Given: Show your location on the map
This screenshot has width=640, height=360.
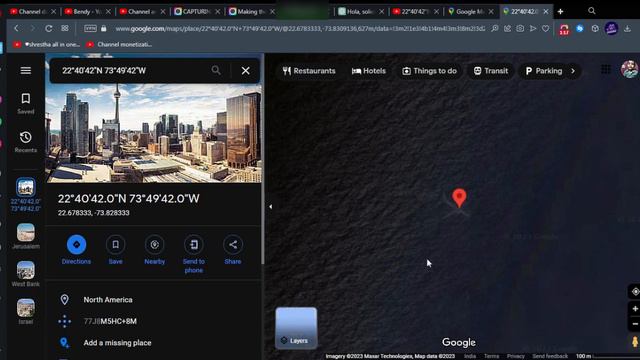Looking at the screenshot, I should click(x=635, y=291).
